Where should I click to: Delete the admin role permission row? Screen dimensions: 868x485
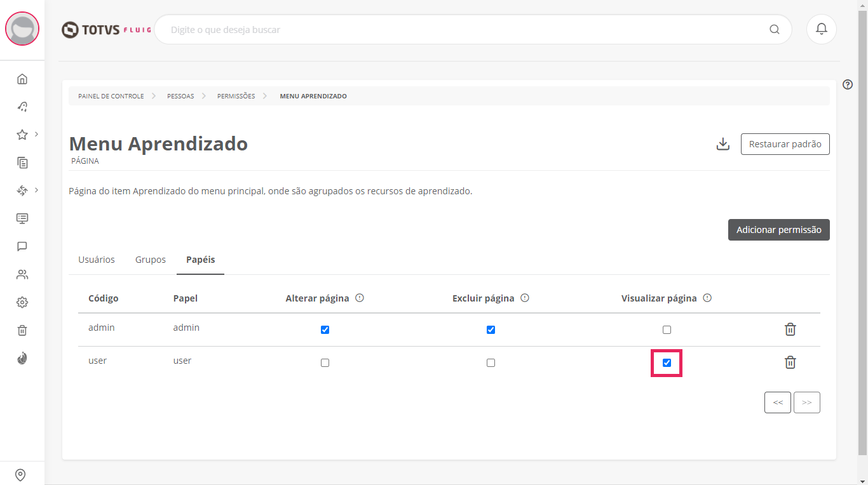(x=790, y=329)
